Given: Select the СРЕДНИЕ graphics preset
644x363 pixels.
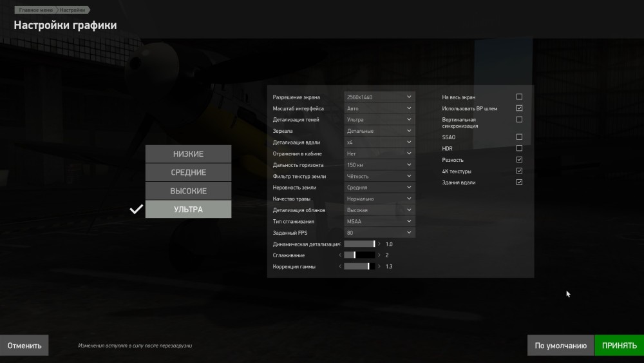Looking at the screenshot, I should (x=188, y=172).
